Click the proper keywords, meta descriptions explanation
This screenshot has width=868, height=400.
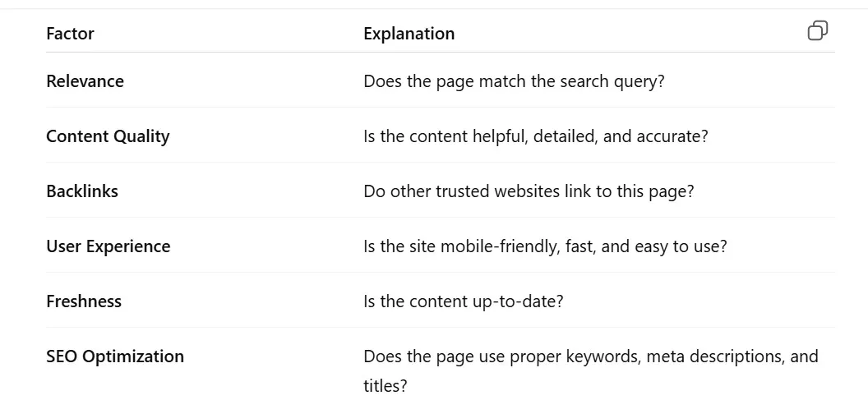coord(591,370)
